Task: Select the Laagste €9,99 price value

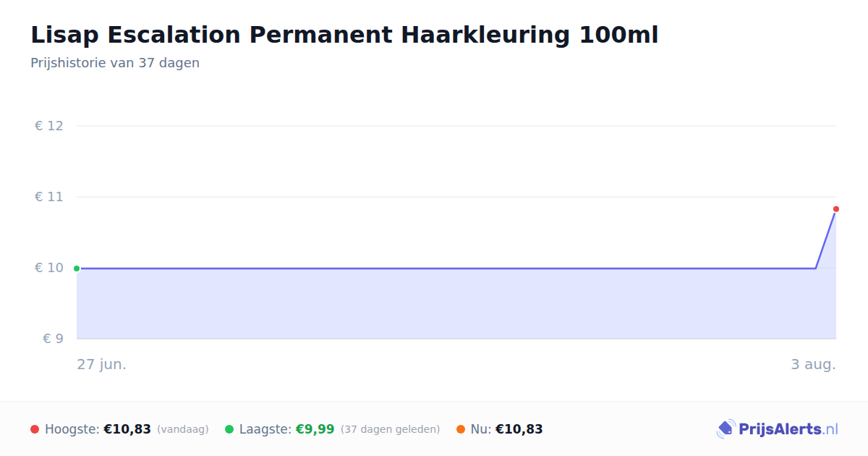Action: 315,429
